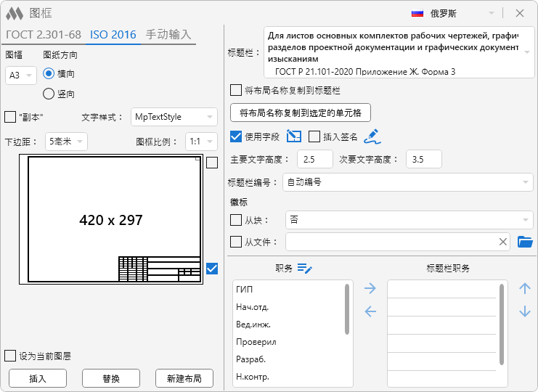538x392 pixels.
Task: Click the signature pen icon next to 插入签名
Action: pyautogui.click(x=372, y=136)
